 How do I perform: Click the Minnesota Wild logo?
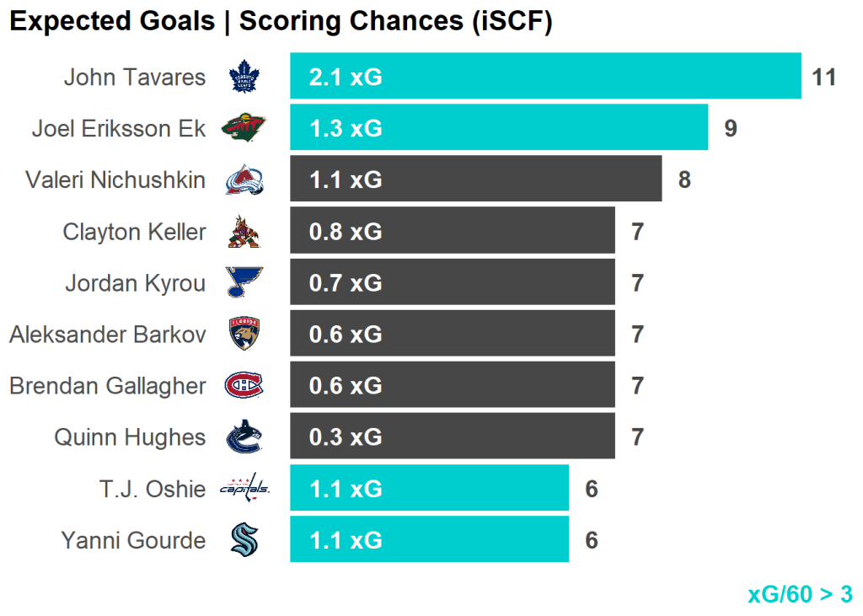[244, 128]
